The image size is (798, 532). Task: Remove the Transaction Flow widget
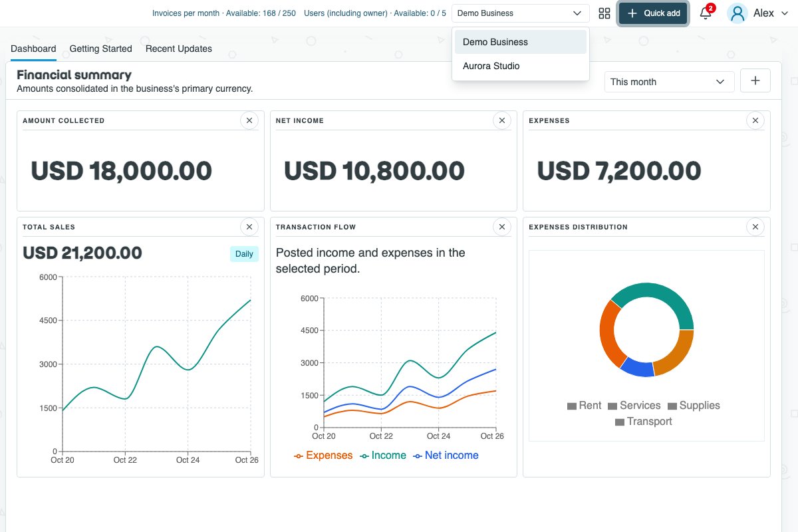[x=502, y=227]
